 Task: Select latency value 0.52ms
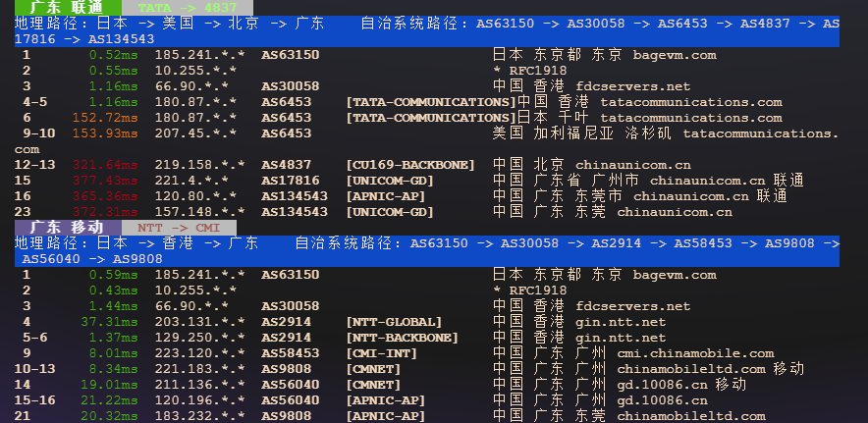click(x=114, y=55)
